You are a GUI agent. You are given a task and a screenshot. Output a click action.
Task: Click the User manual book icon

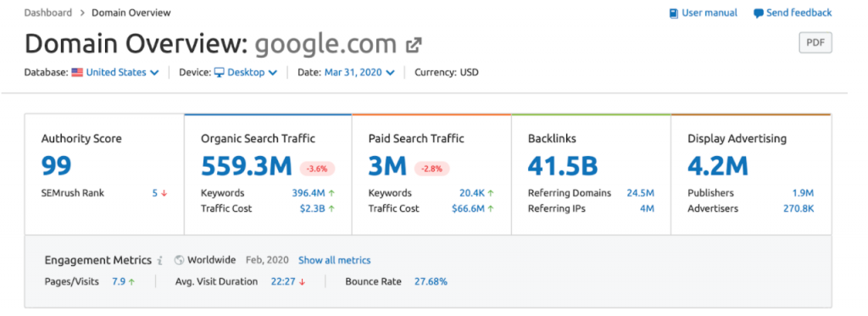[674, 14]
